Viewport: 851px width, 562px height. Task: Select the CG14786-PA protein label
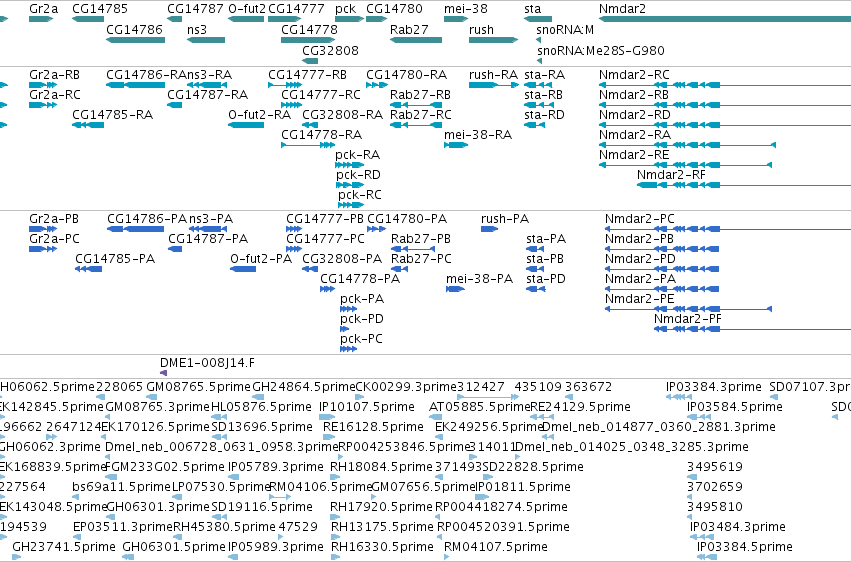(x=147, y=219)
